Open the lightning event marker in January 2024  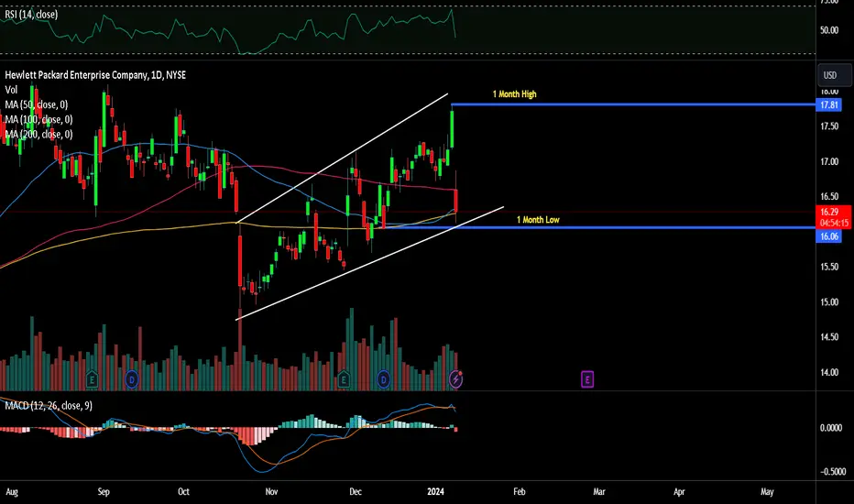pyautogui.click(x=455, y=379)
